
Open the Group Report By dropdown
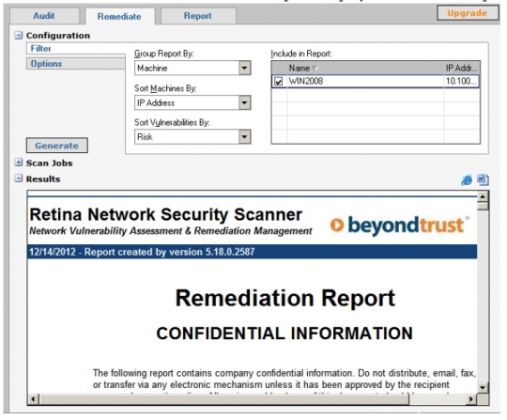click(245, 68)
